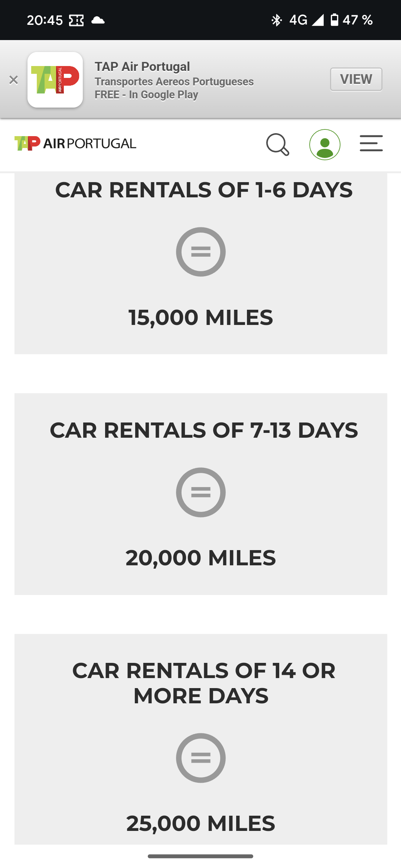
Task: Open the green user account profile
Action: pos(325,144)
